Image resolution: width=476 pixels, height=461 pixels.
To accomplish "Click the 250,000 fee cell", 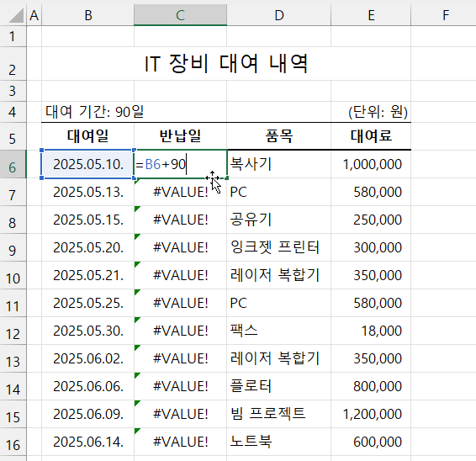I will click(x=371, y=220).
